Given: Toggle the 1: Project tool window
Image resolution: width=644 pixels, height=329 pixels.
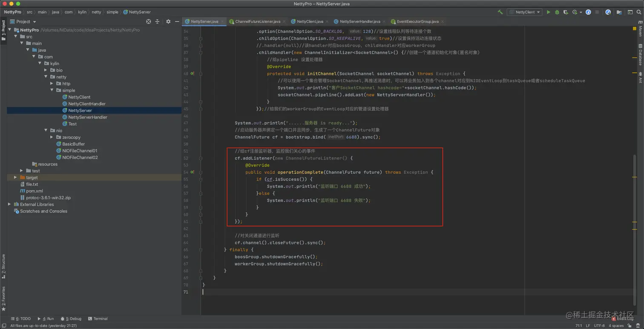Looking at the screenshot, I should click(3, 30).
